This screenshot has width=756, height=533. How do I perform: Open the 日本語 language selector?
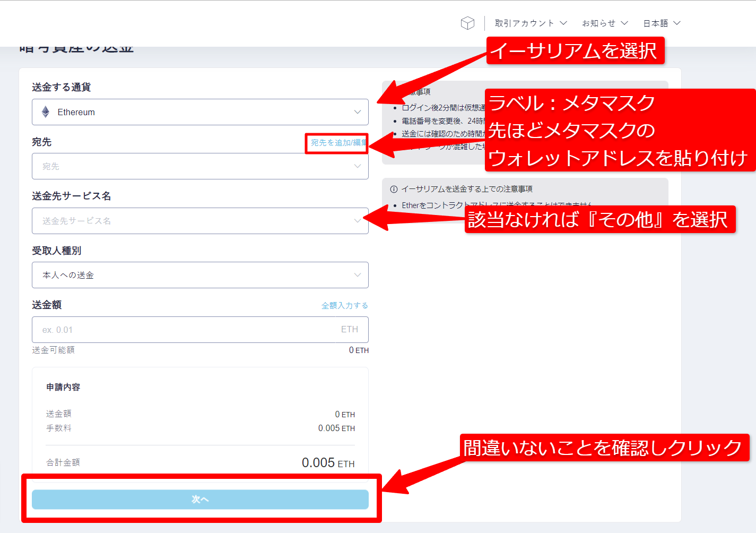coord(656,23)
